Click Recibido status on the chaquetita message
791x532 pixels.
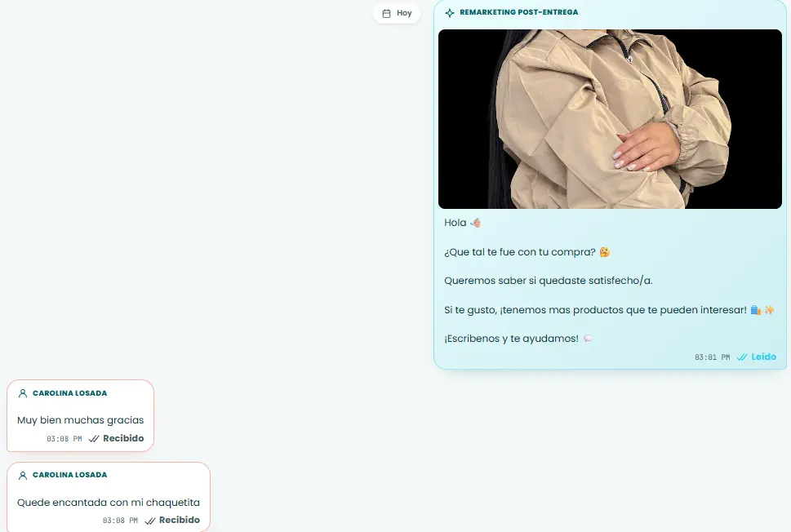tap(179, 520)
